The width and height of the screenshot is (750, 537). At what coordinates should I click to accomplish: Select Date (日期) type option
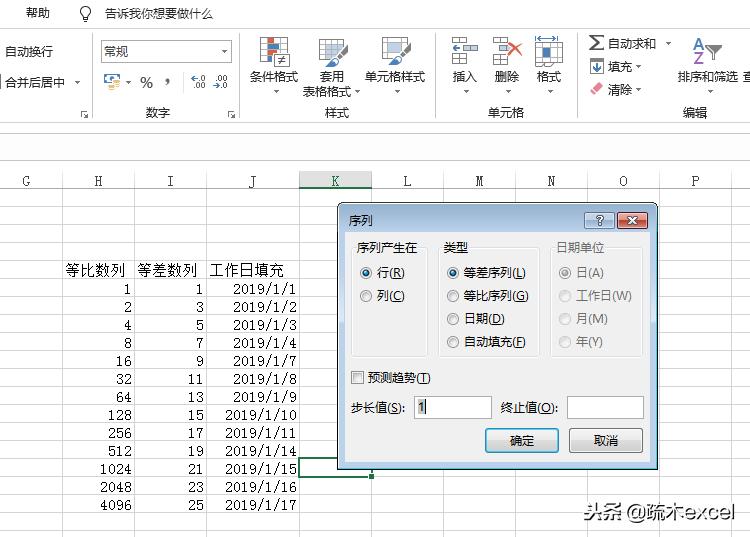coord(452,319)
